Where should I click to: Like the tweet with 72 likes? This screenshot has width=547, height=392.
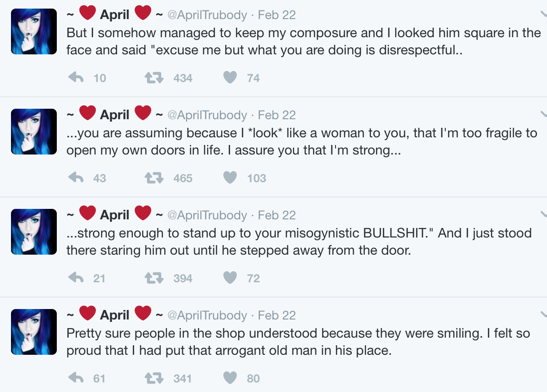pyautogui.click(x=230, y=278)
